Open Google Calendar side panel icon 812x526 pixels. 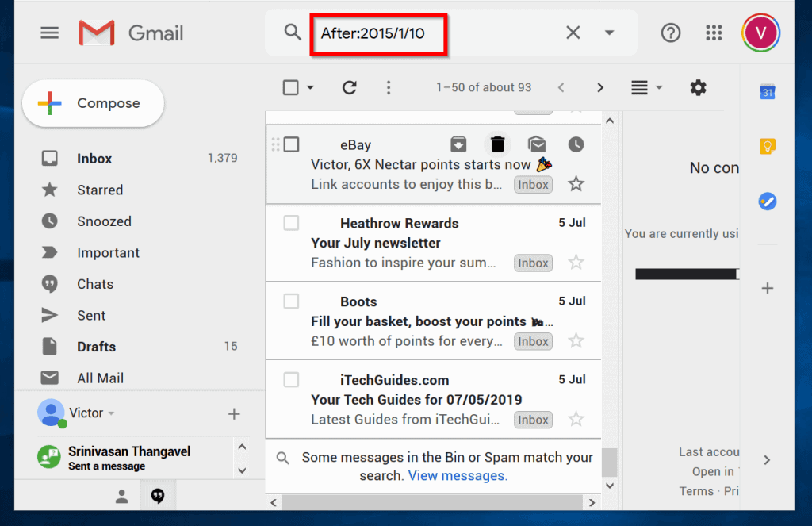coord(767,92)
